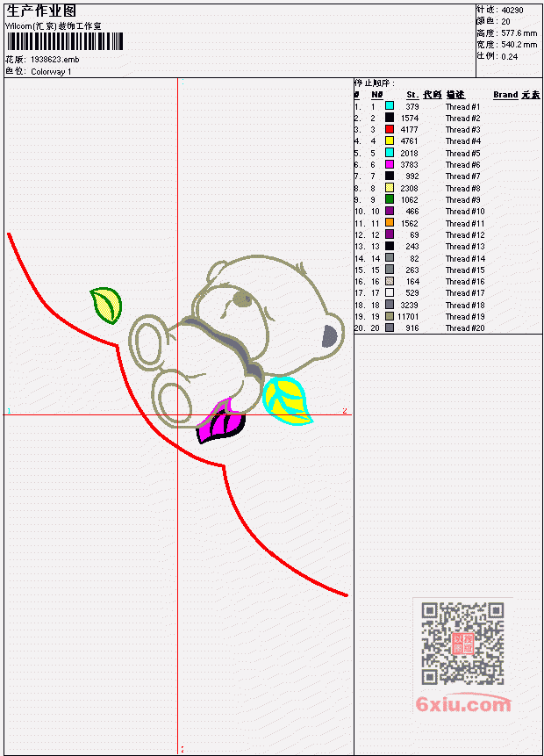Click the purple swatch for Thread #10
Image resolution: width=544 pixels, height=756 pixels.
(390, 211)
